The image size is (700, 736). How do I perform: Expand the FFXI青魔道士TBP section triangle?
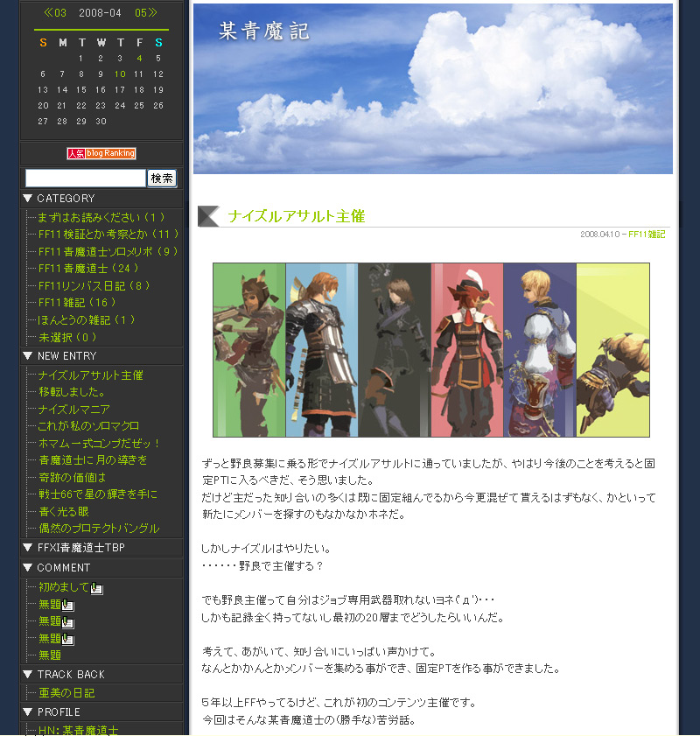27,547
